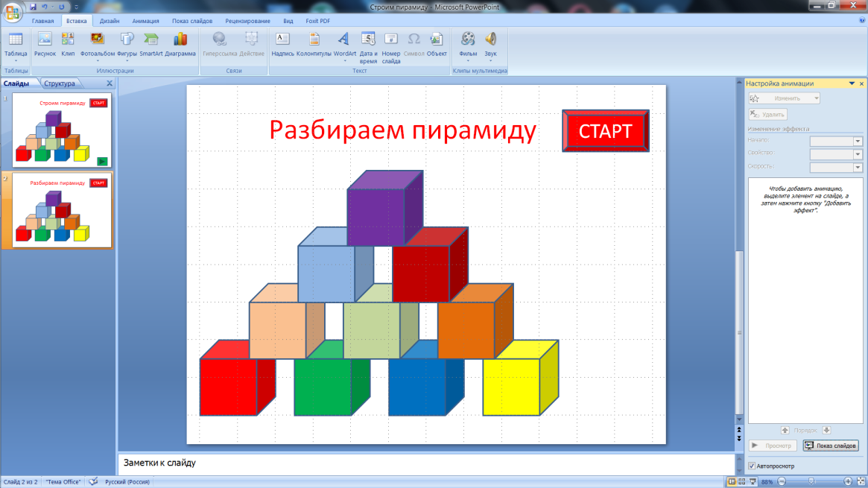Switch to slide sorter view in status bar
The image size is (868, 488).
(742, 482)
